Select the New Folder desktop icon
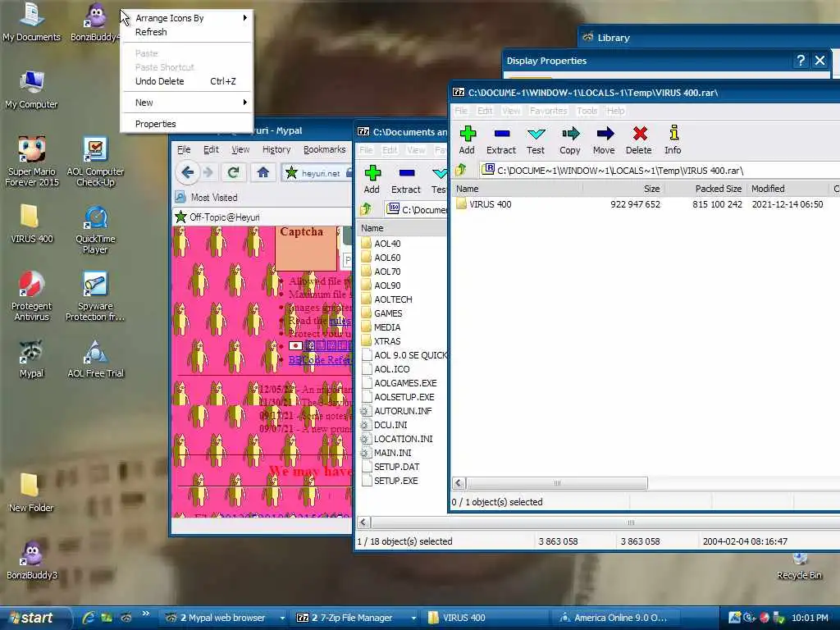Image resolution: width=840 pixels, height=630 pixels. [31, 493]
